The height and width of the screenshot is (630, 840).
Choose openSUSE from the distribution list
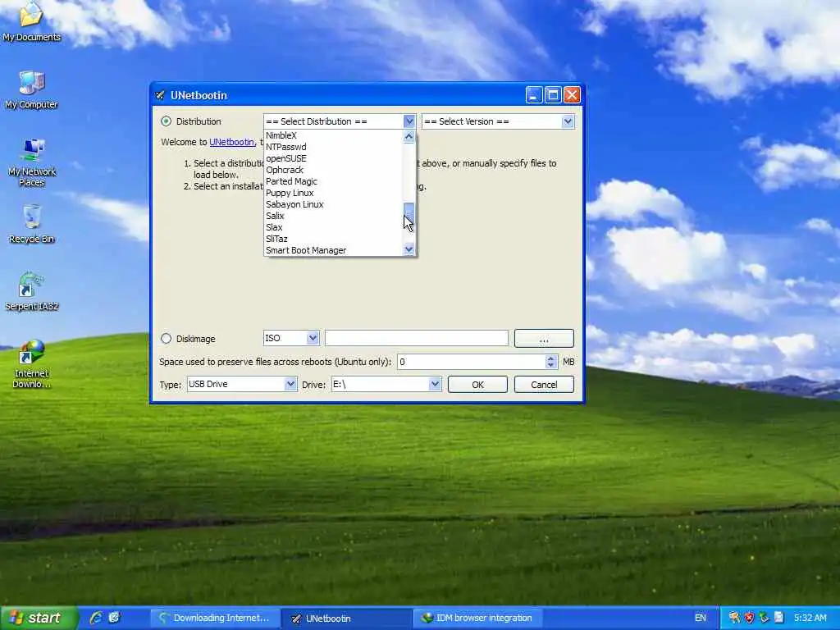334,158
